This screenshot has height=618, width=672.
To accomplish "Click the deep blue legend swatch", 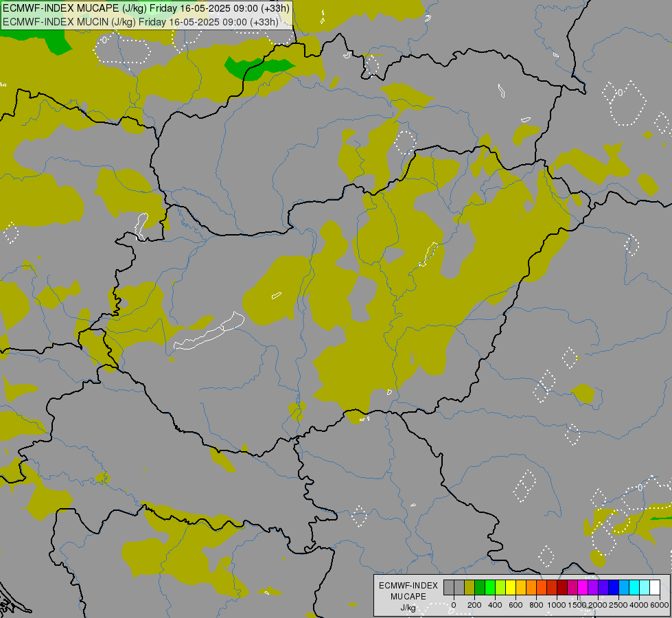I will click(614, 587).
